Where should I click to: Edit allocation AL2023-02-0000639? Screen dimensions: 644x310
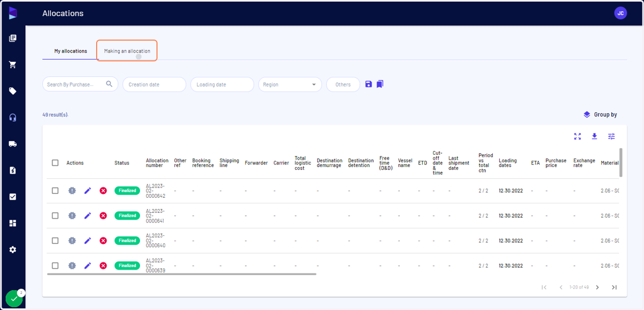coord(87,265)
